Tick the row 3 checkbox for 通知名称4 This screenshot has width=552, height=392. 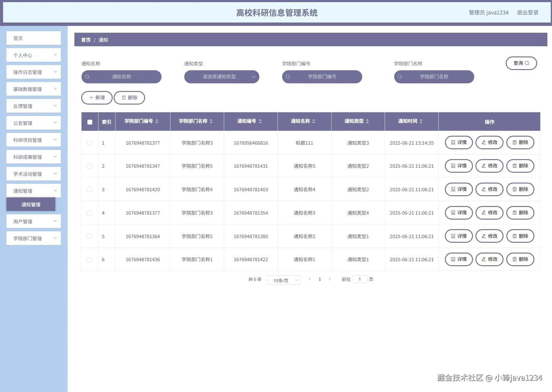coord(89,190)
